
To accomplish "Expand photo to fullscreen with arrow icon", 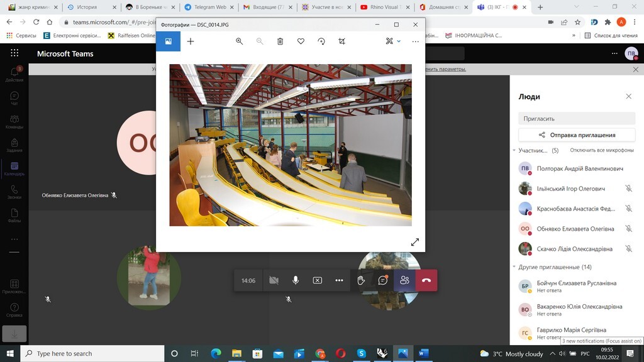I will coord(414,242).
